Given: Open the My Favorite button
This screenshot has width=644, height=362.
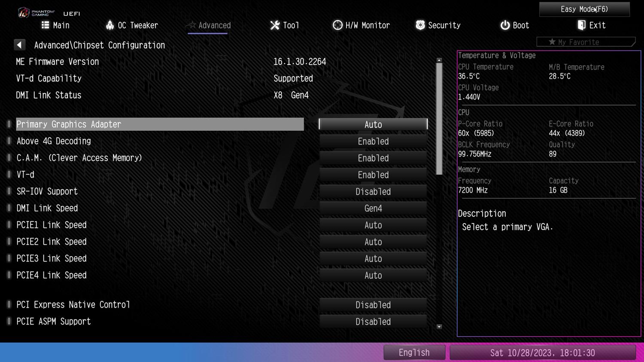Looking at the screenshot, I should coord(585,42).
